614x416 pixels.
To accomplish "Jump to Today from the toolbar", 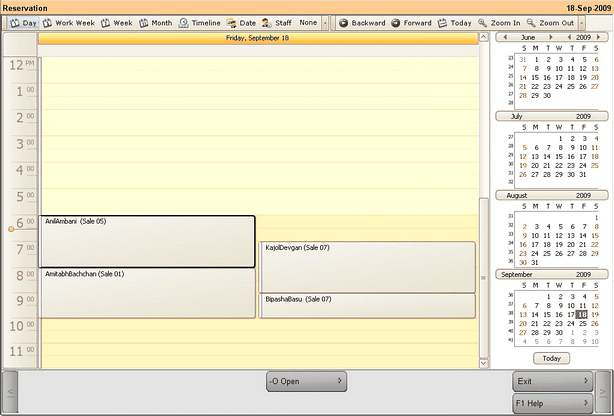I will tap(454, 22).
